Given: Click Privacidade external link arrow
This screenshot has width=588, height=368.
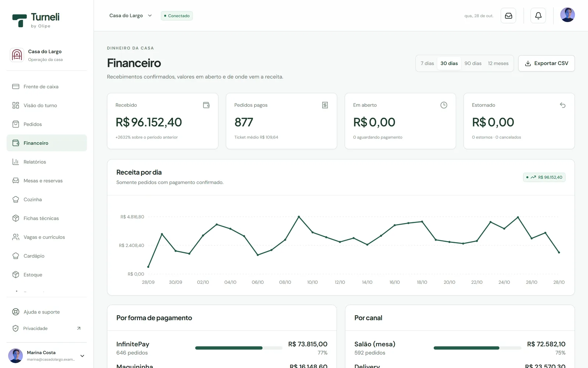Looking at the screenshot, I should pyautogui.click(x=79, y=328).
